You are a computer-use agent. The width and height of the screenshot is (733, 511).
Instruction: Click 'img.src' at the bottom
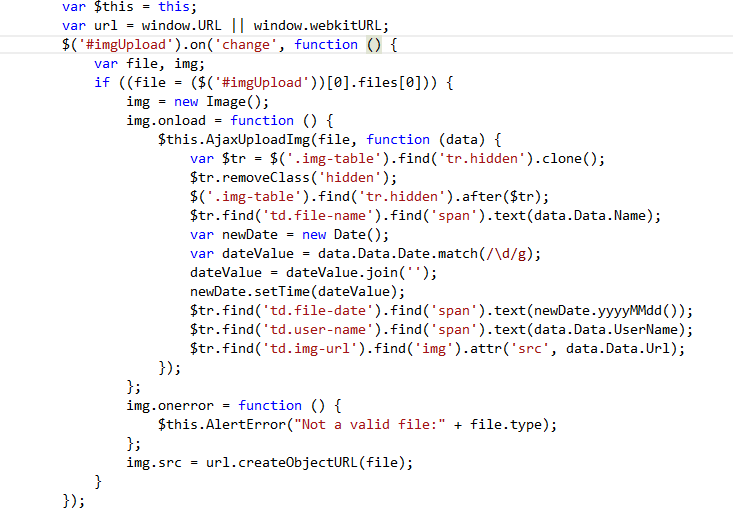coord(154,463)
